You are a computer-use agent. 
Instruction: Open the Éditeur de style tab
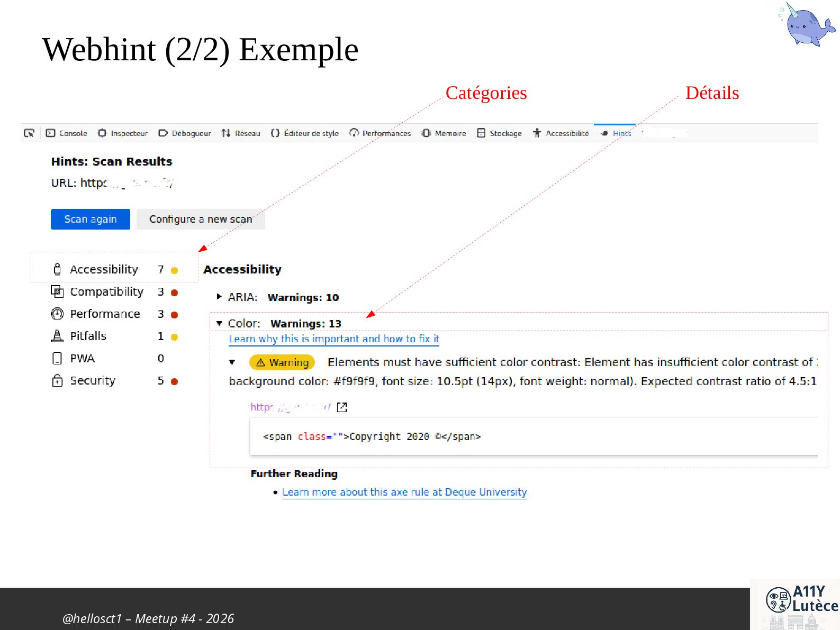[305, 133]
